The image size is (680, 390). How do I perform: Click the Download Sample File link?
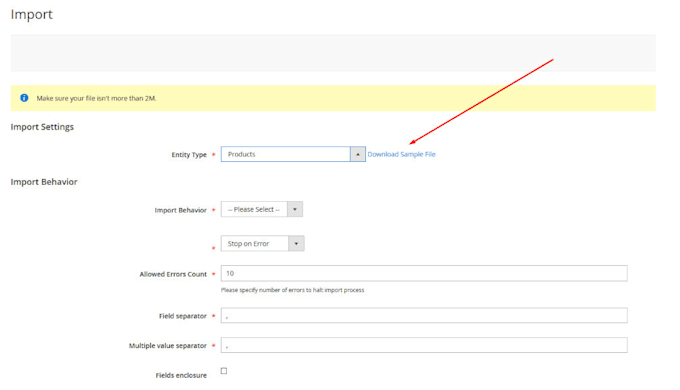(x=402, y=154)
